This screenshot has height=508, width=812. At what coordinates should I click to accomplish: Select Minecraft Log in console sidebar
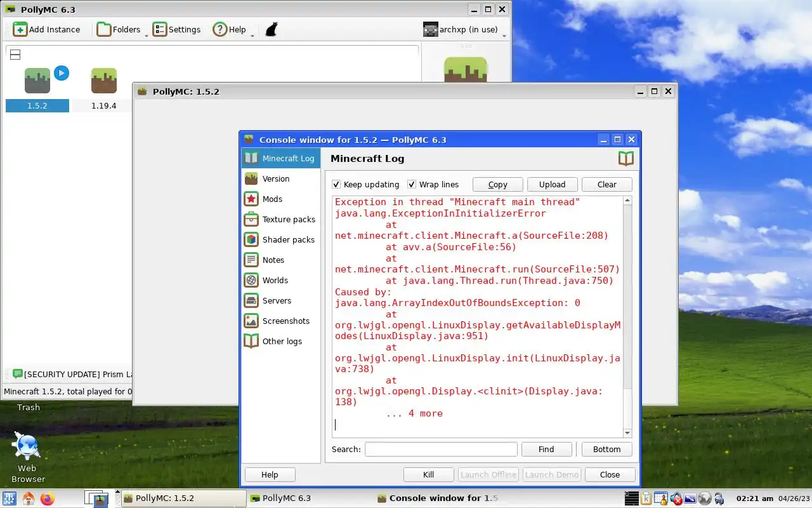(280, 158)
